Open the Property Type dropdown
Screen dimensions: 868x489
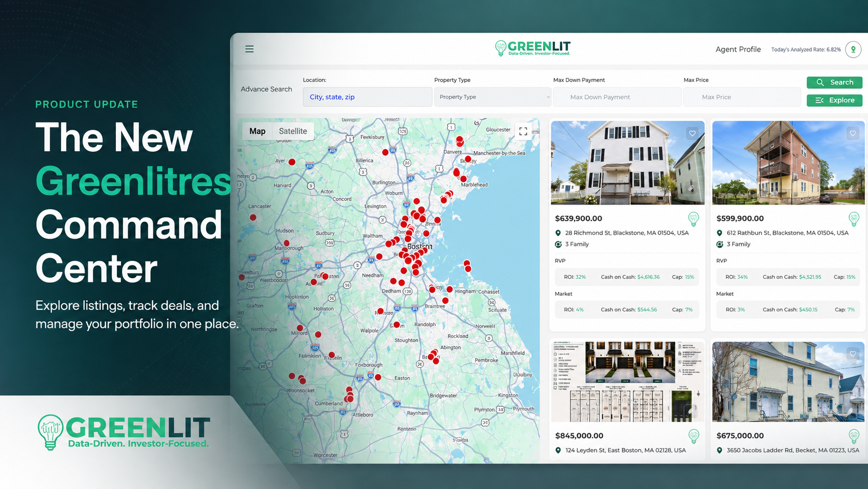493,97
